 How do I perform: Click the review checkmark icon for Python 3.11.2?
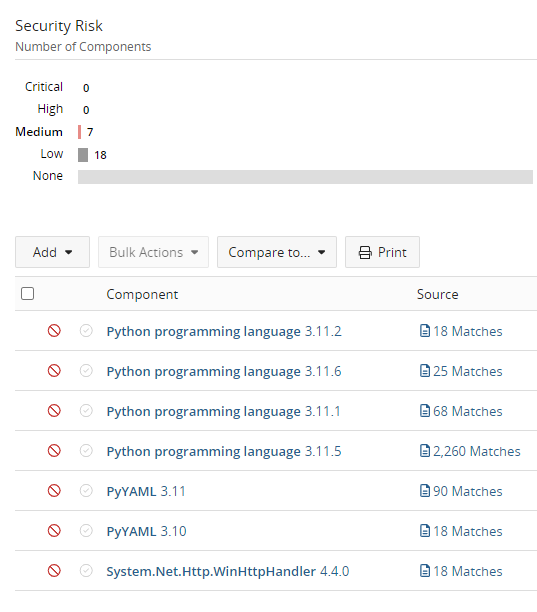pos(86,331)
